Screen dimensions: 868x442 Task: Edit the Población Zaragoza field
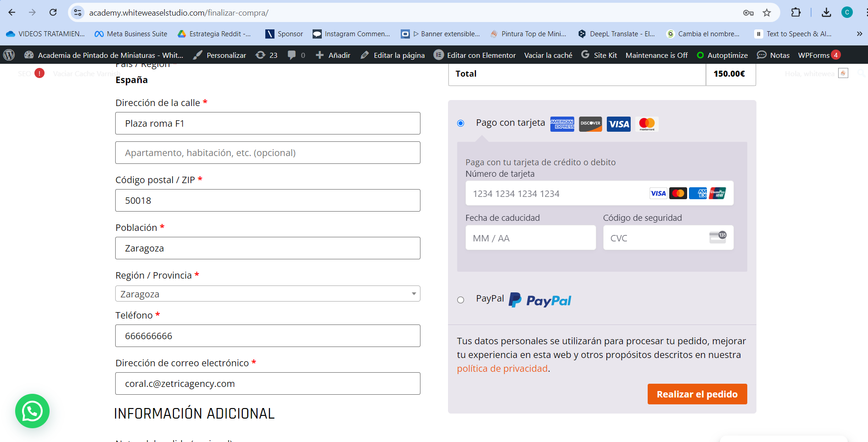(268, 248)
